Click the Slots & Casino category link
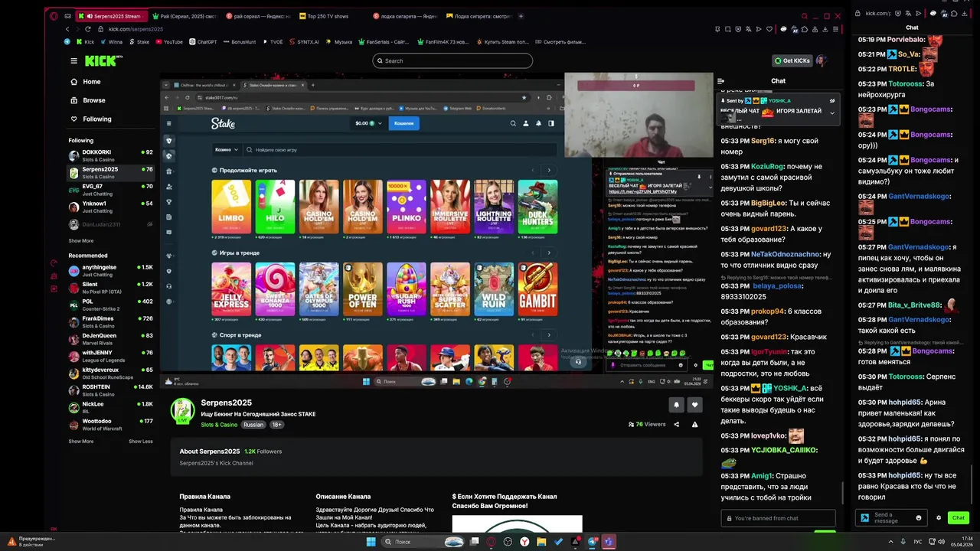The width and height of the screenshot is (980, 551). (219, 425)
